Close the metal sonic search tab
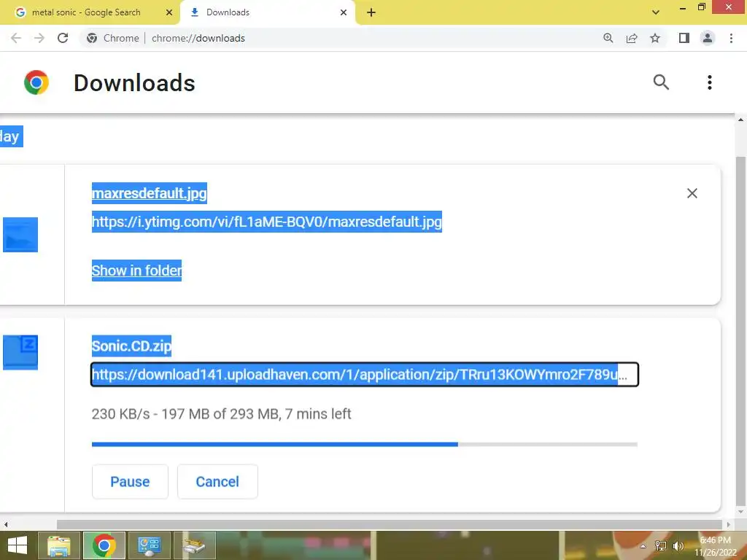 click(169, 12)
